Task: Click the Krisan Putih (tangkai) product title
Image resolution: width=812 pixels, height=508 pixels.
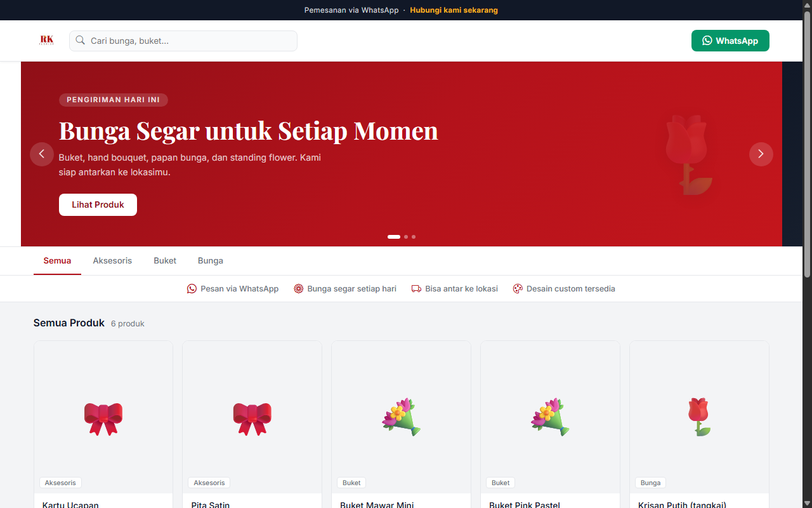Action: pyautogui.click(x=682, y=505)
